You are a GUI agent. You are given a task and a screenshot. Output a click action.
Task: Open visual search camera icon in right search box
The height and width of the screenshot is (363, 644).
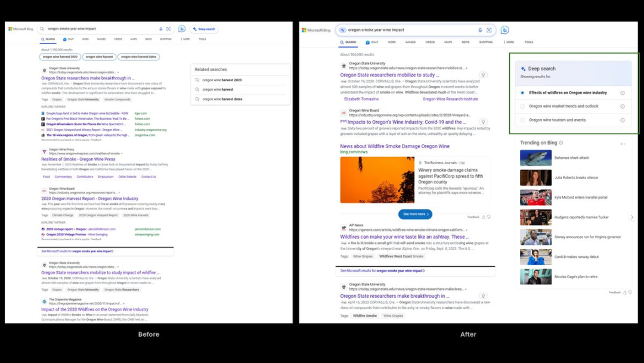pos(489,30)
